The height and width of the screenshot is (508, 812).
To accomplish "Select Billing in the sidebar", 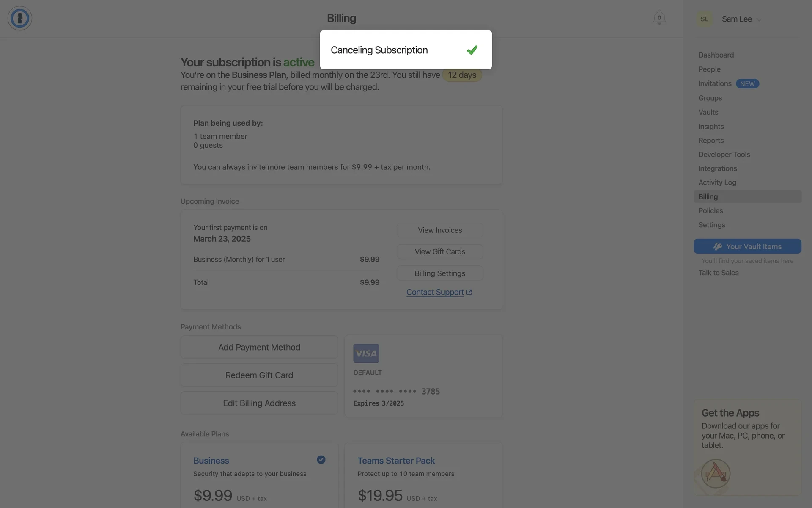I will (747, 196).
